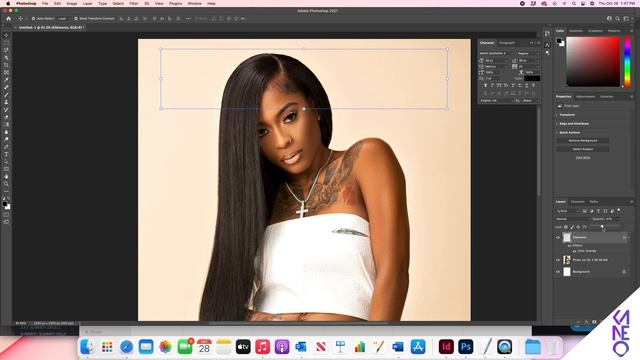Viewport: 640px width, 360px height.
Task: Click the lock position icon
Action: tap(578, 227)
